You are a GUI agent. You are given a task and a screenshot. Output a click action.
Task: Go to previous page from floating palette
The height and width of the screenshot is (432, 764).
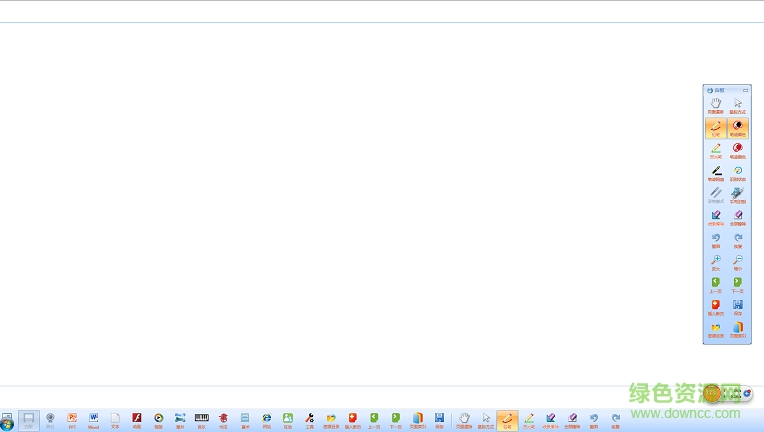pyautogui.click(x=716, y=285)
